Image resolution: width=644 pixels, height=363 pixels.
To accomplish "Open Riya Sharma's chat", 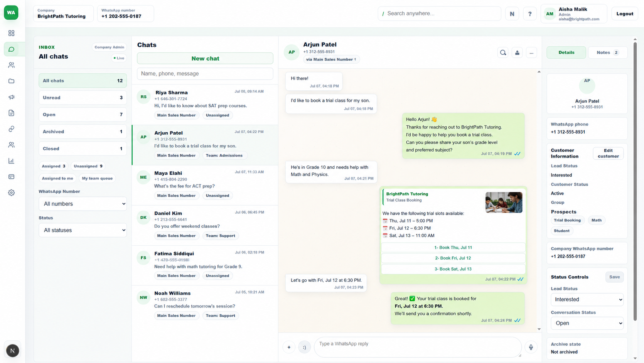I will pyautogui.click(x=205, y=105).
